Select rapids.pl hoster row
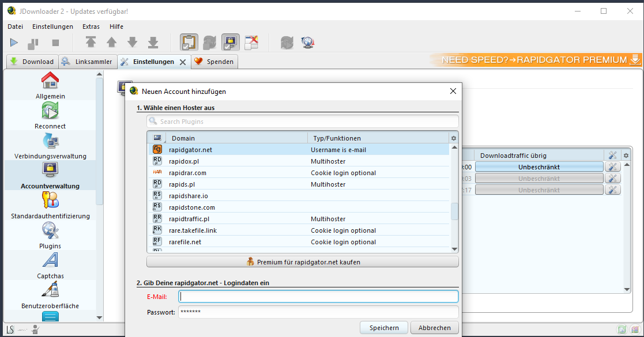This screenshot has width=644, height=337. coord(299,184)
